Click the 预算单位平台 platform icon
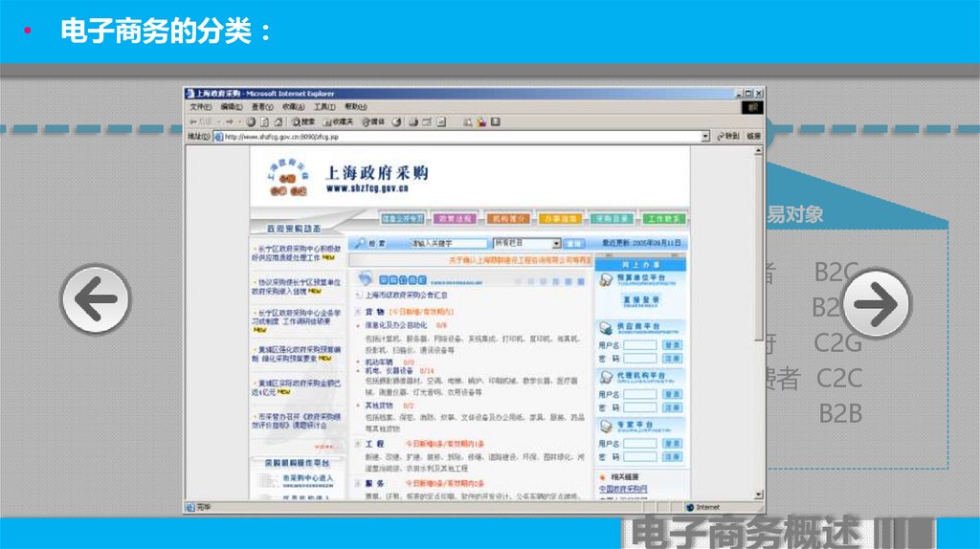Image resolution: width=980 pixels, height=549 pixels. 606,280
